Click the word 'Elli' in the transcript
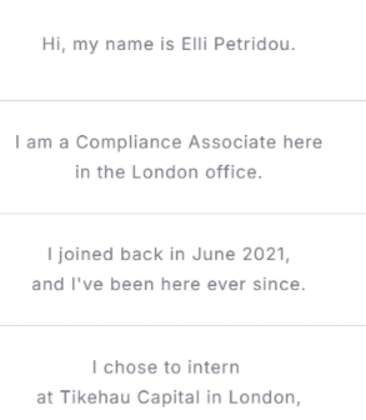The width and height of the screenshot is (366, 420). [x=194, y=44]
